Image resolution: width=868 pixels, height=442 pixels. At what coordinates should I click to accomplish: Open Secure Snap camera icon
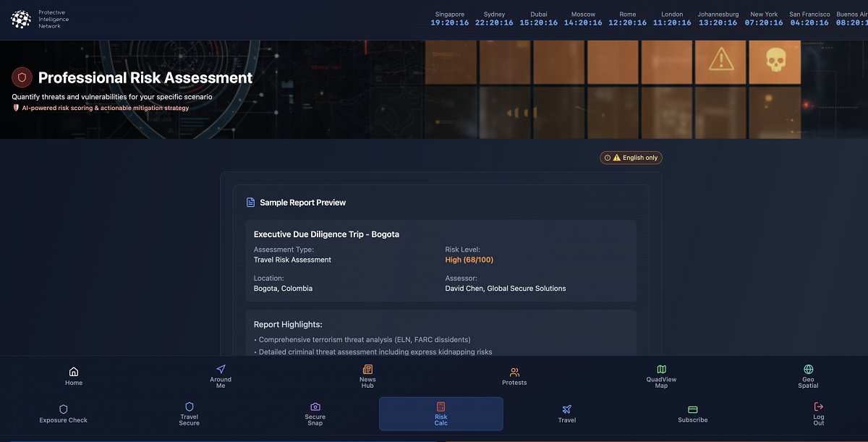[315, 407]
